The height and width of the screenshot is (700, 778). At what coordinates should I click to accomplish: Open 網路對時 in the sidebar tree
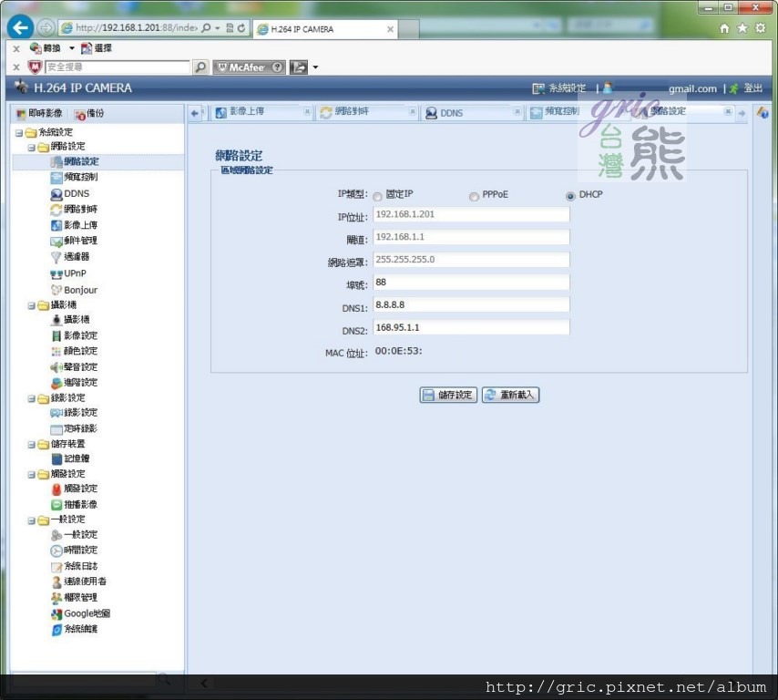click(x=74, y=209)
